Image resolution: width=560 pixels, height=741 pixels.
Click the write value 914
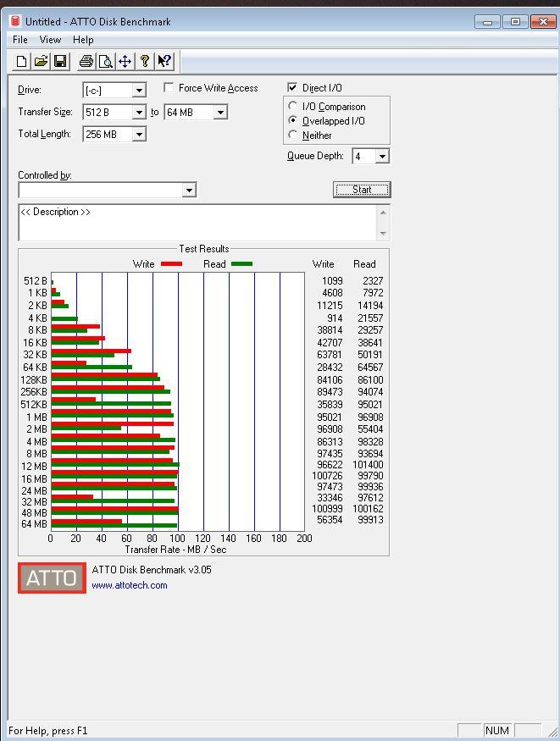(x=335, y=318)
